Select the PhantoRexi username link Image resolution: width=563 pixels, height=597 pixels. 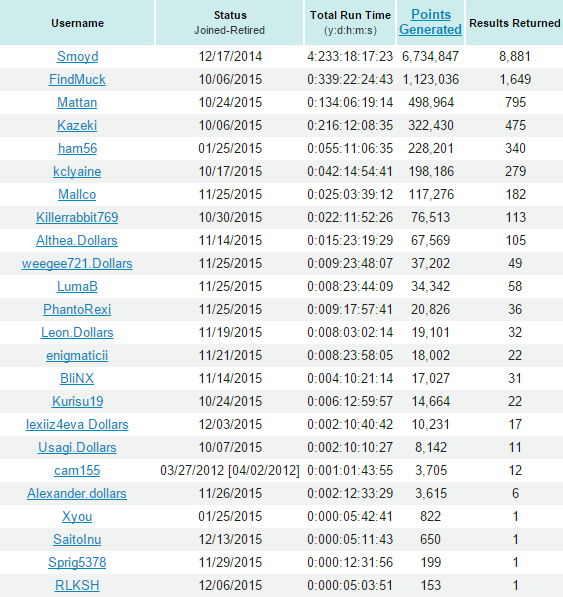coord(77,310)
